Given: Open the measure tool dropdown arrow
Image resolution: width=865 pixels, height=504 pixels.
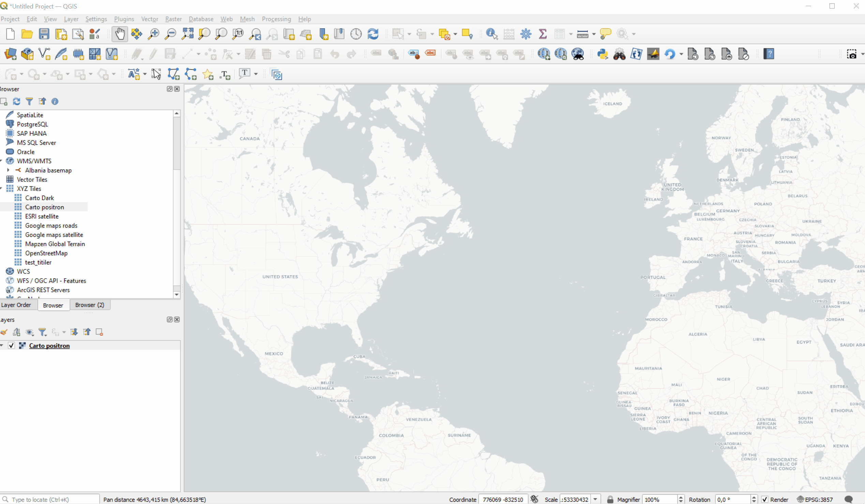Looking at the screenshot, I should pyautogui.click(x=594, y=34).
